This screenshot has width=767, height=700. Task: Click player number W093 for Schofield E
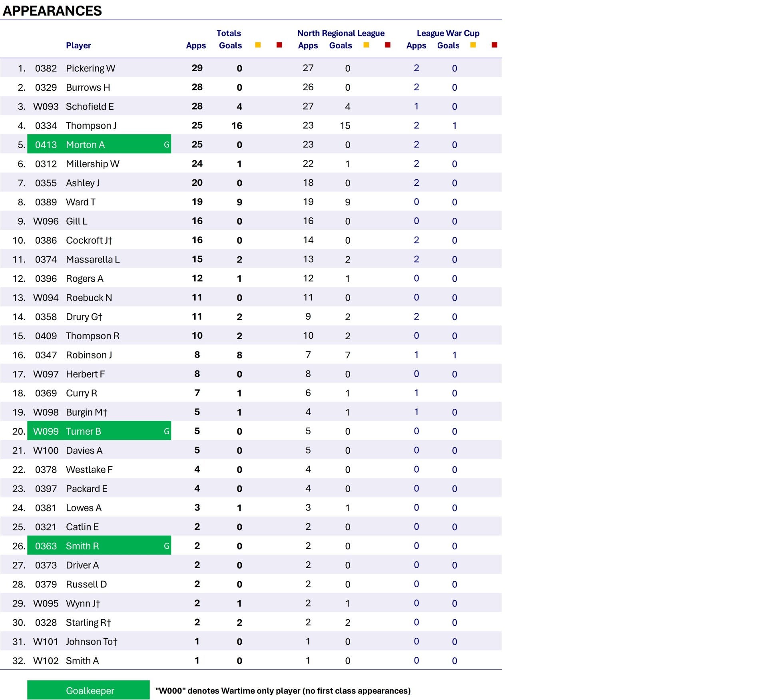pos(46,107)
